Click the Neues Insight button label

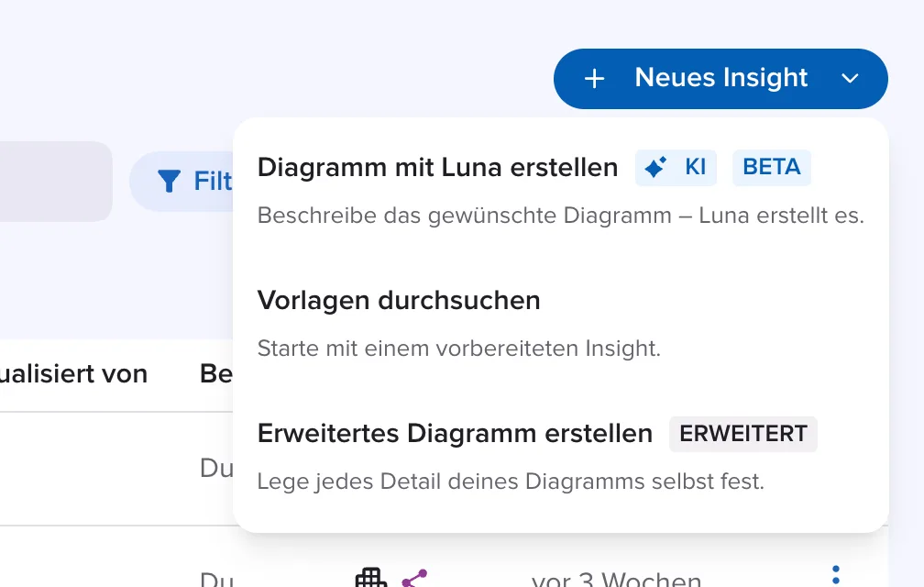click(x=720, y=78)
